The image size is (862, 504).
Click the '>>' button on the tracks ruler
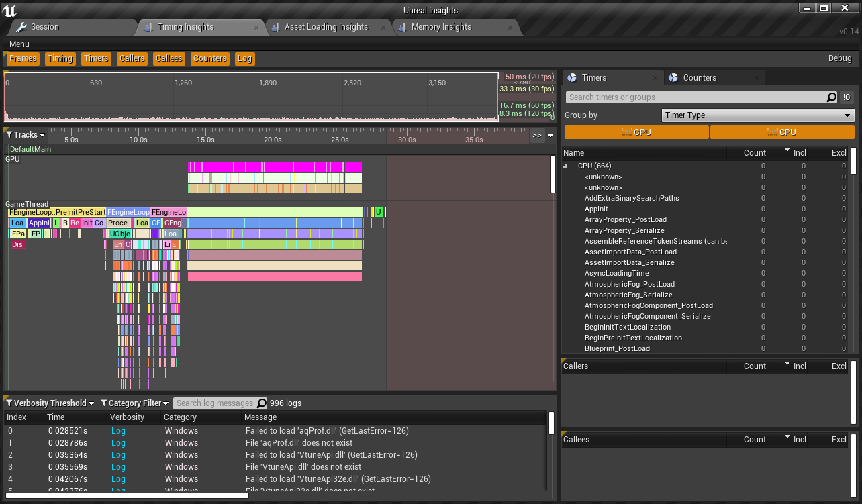(x=536, y=135)
